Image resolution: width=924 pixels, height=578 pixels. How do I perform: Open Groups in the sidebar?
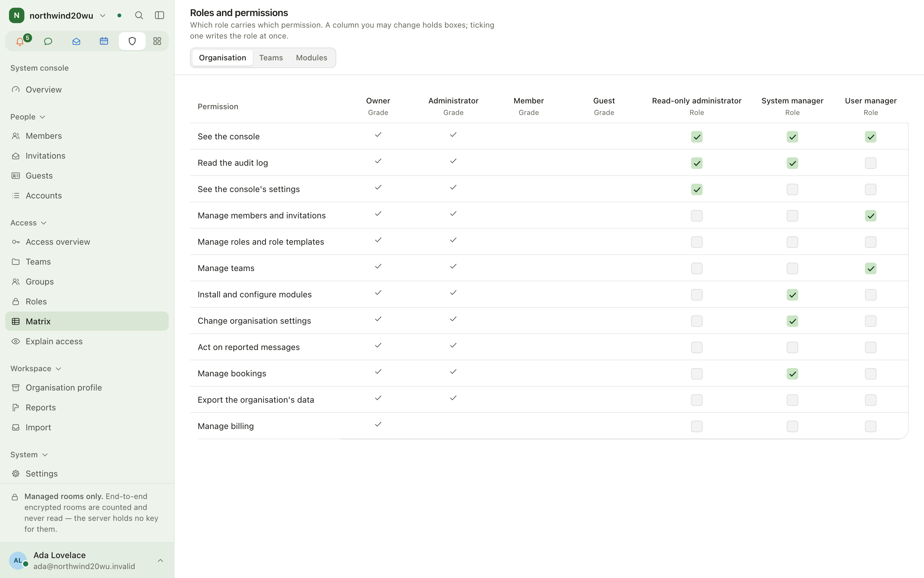[x=87, y=281]
